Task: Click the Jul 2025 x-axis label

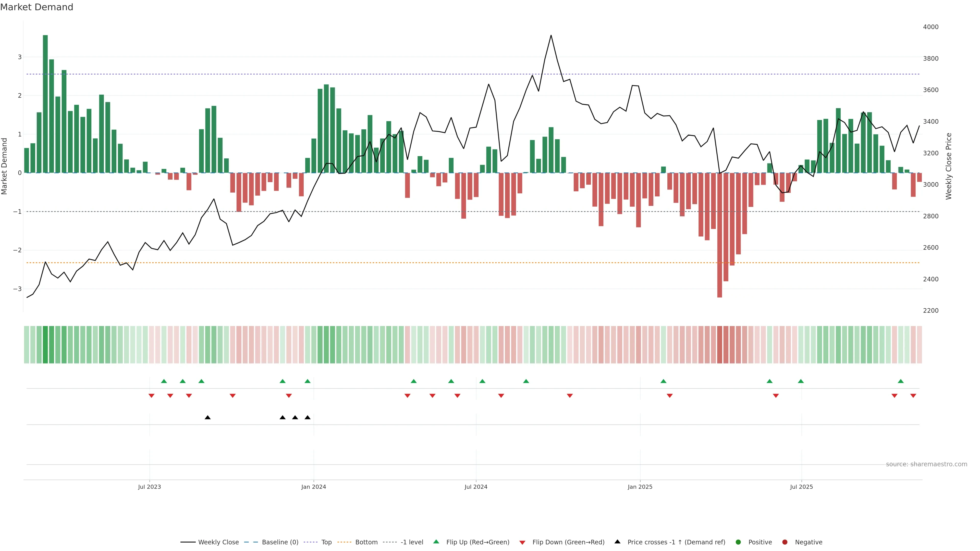Action: (x=801, y=487)
